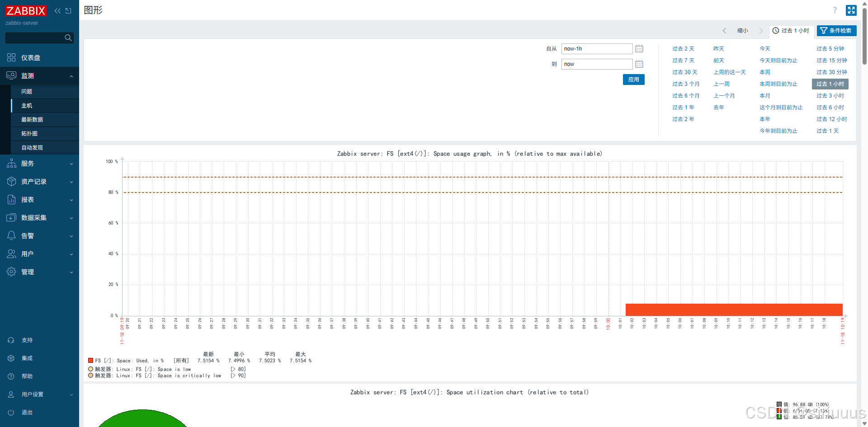
Task: Expand the 资产记录 menu
Action: pos(39,182)
